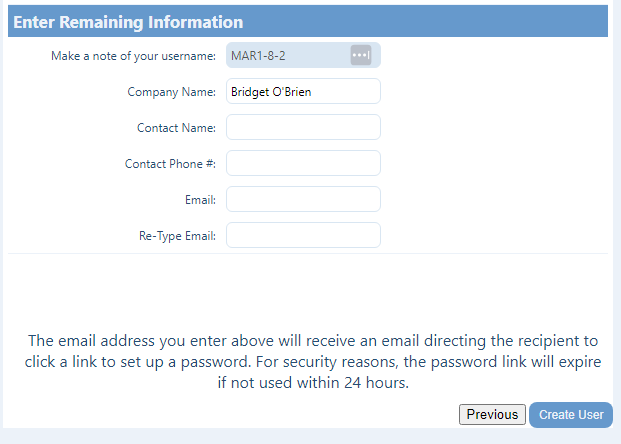Screen dimensions: 621x444
Task: Click the 'Contact Phone #:' label
Action: (170, 164)
